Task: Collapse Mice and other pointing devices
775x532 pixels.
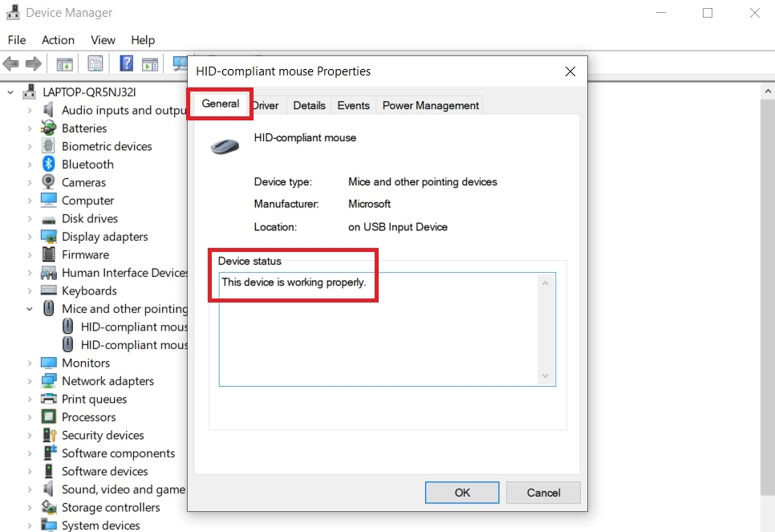Action: (30, 308)
